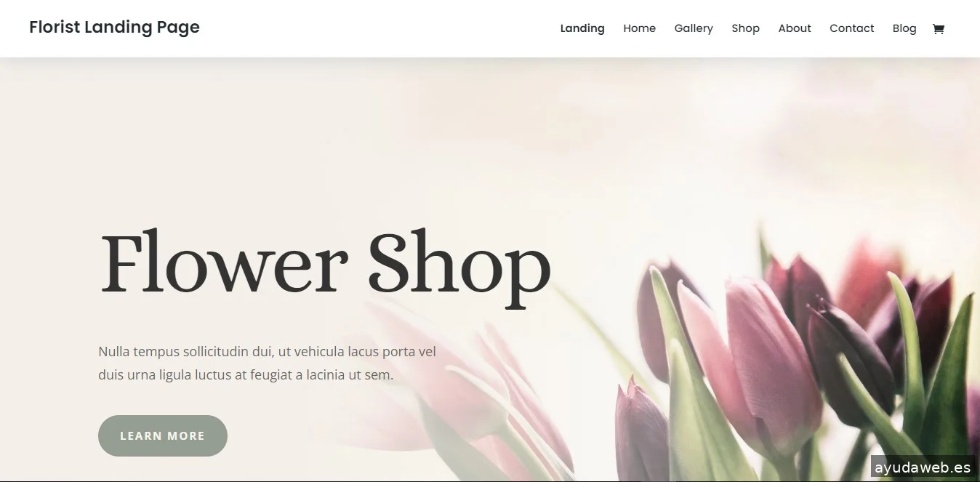Select Shop from the navigation bar
Viewport: 980px width, 482px height.
point(746,28)
